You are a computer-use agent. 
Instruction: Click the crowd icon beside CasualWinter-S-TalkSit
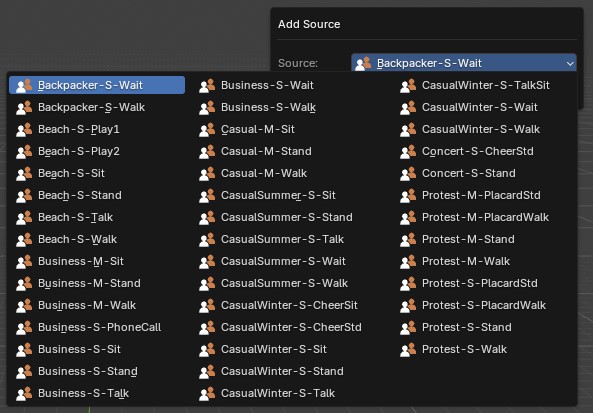point(408,85)
